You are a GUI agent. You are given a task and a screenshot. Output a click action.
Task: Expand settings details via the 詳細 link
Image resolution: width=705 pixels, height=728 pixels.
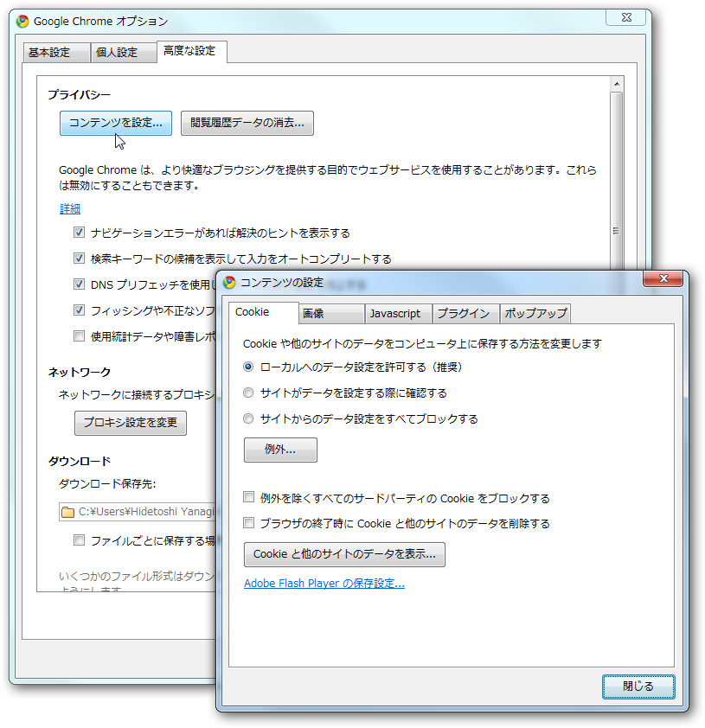point(70,208)
